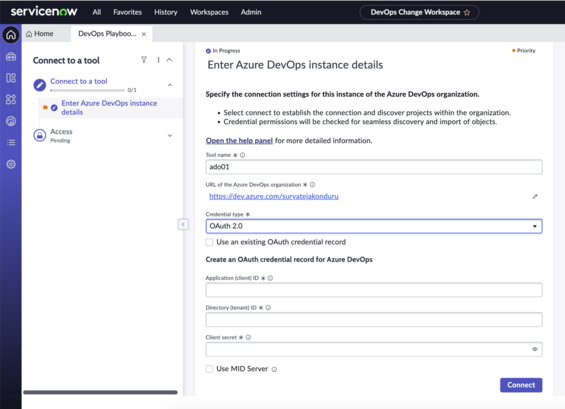
Task: Open the History menu
Action: point(166,12)
